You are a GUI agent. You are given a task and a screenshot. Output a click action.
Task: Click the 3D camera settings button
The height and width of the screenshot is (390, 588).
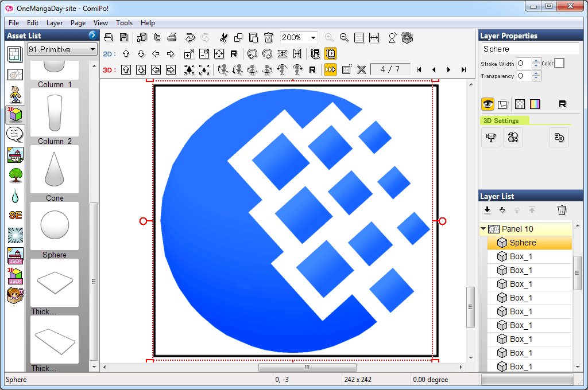click(x=491, y=138)
